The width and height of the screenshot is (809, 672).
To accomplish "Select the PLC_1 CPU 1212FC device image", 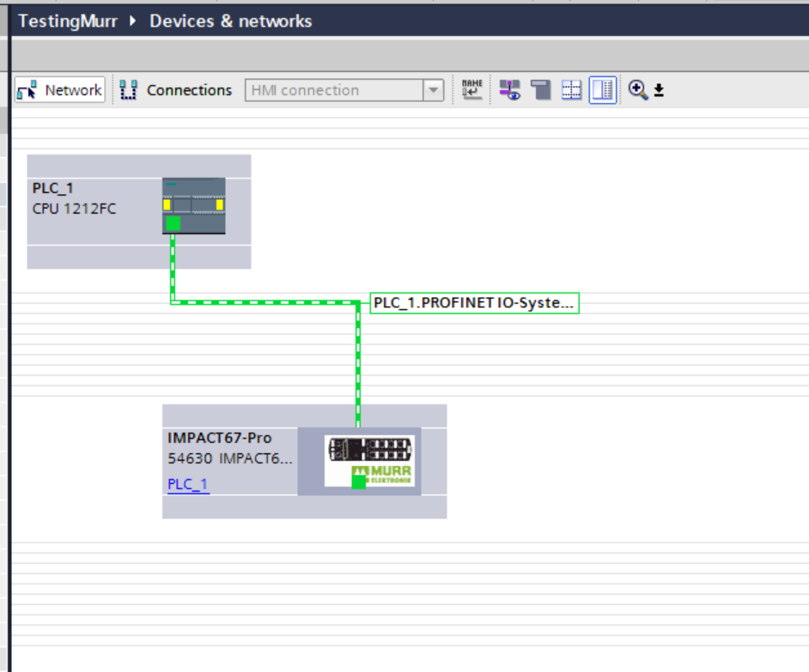I will click(x=193, y=206).
